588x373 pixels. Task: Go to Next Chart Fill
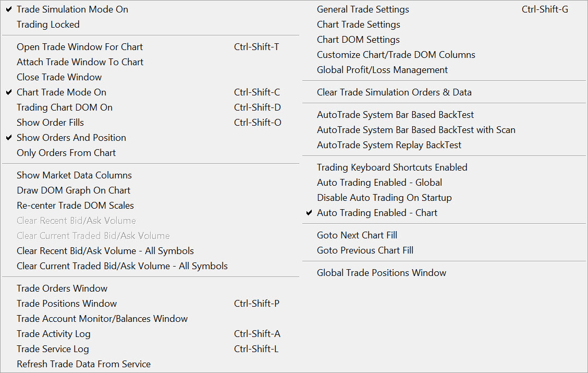(x=357, y=235)
